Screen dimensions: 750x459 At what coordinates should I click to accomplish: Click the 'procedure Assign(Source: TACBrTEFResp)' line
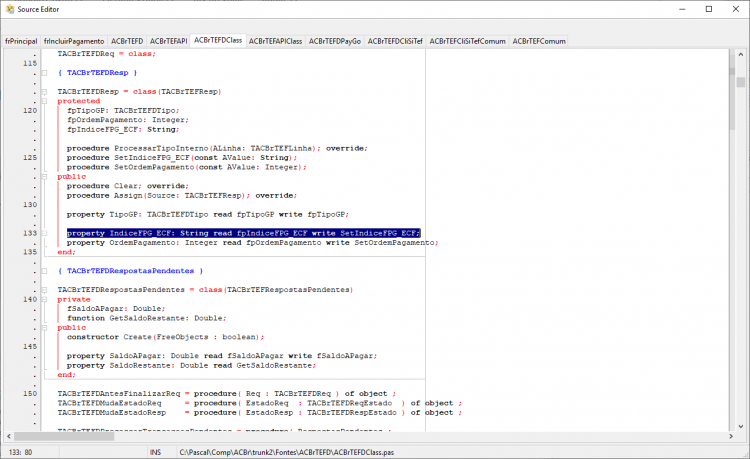(x=182, y=196)
